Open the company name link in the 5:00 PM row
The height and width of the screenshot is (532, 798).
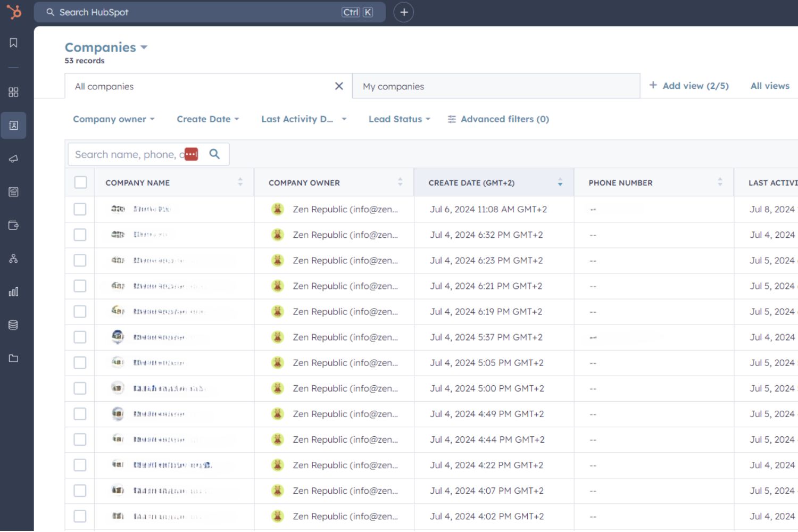click(x=169, y=388)
